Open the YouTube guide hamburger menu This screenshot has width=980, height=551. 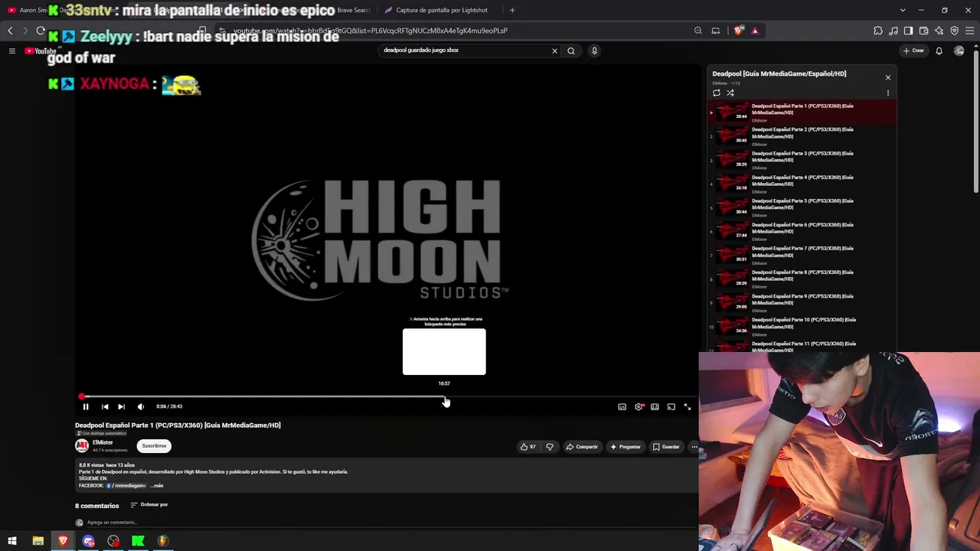[12, 51]
